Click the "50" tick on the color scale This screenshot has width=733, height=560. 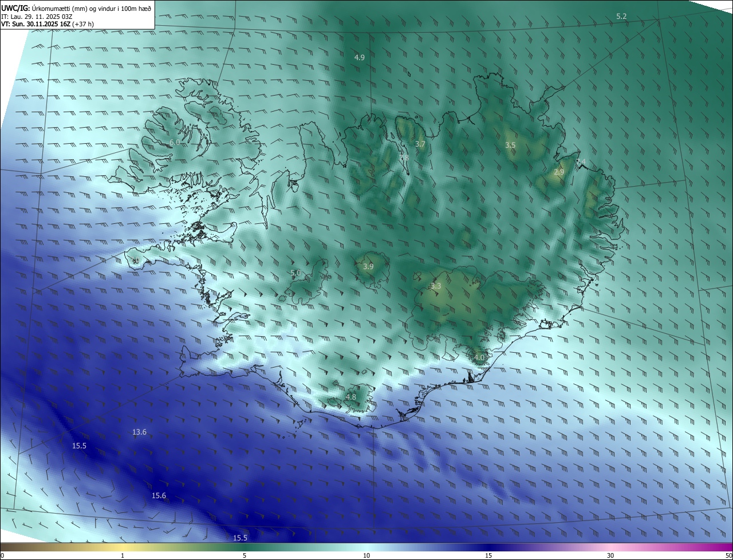coord(728,556)
